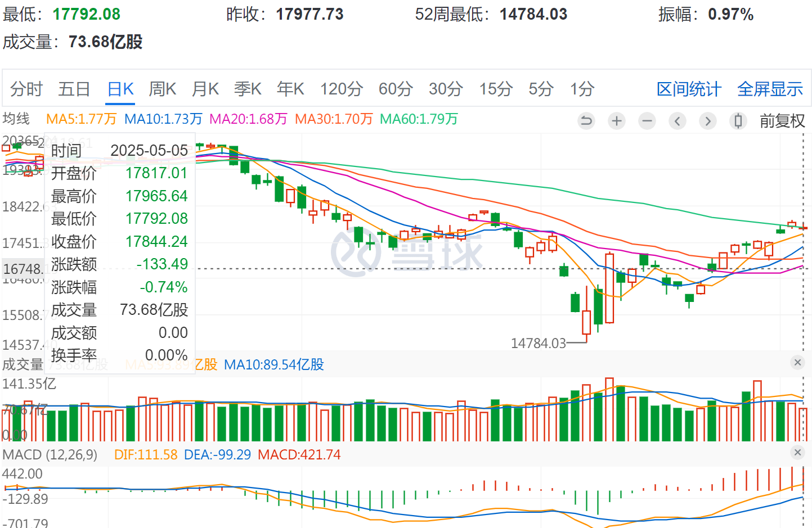Click the undo/reset chart view icon

pos(586,121)
